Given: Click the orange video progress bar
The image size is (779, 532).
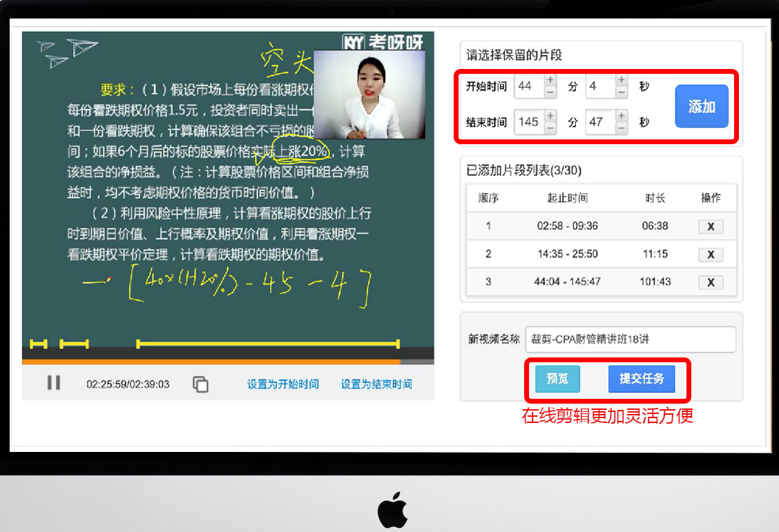Looking at the screenshot, I should [x=211, y=362].
